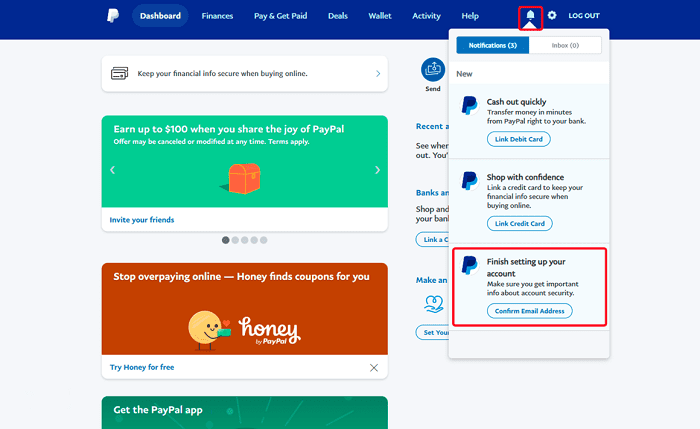The width and height of the screenshot is (700, 429).
Task: Open the Wallet menu item
Action: (380, 16)
